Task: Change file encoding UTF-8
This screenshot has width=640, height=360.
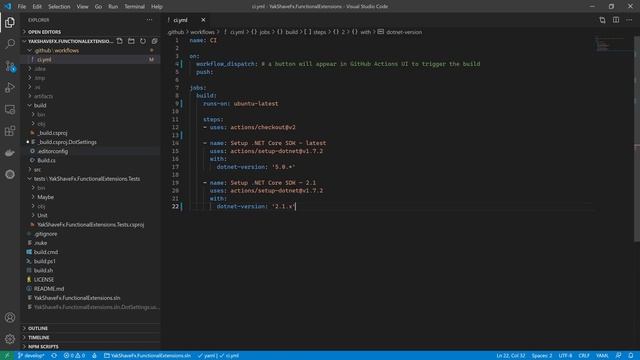Action: [565, 356]
